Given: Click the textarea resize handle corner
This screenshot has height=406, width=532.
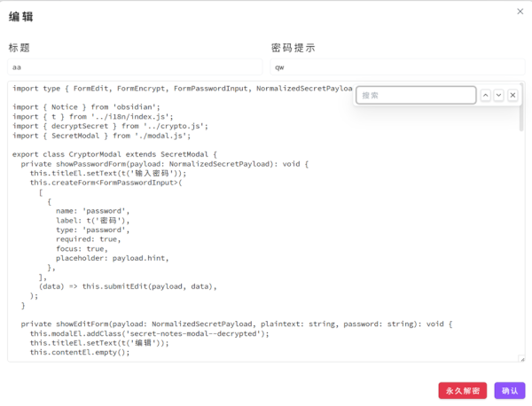Looking at the screenshot, I should coord(522,359).
